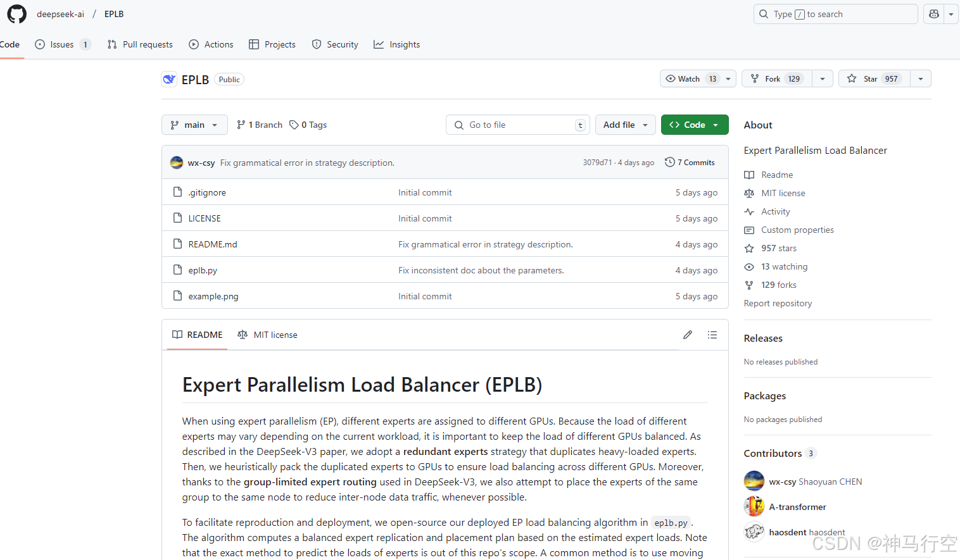Switch to the Pull requests tab

coord(140,44)
